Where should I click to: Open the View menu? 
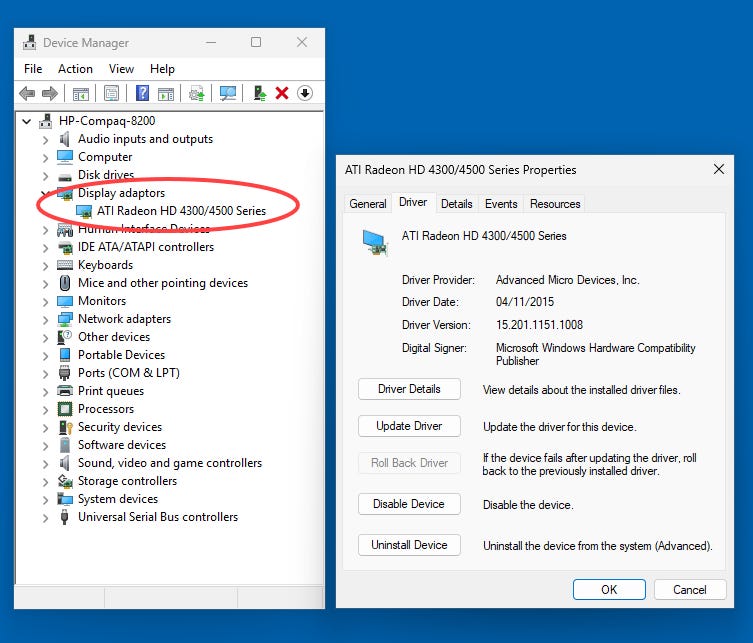(121, 69)
